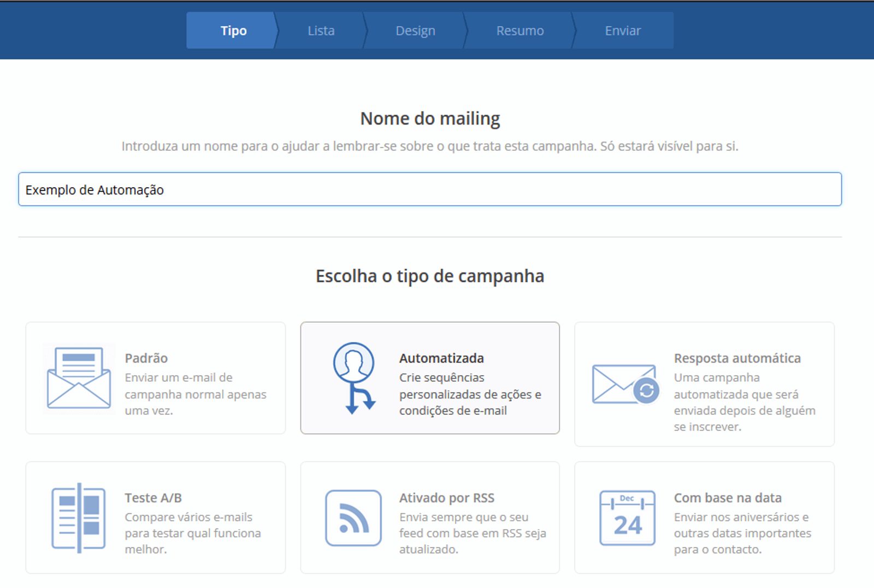Viewport: 874px width, 588px height.
Task: Pick the Teste A/B campaign title
Action: pyautogui.click(x=153, y=498)
